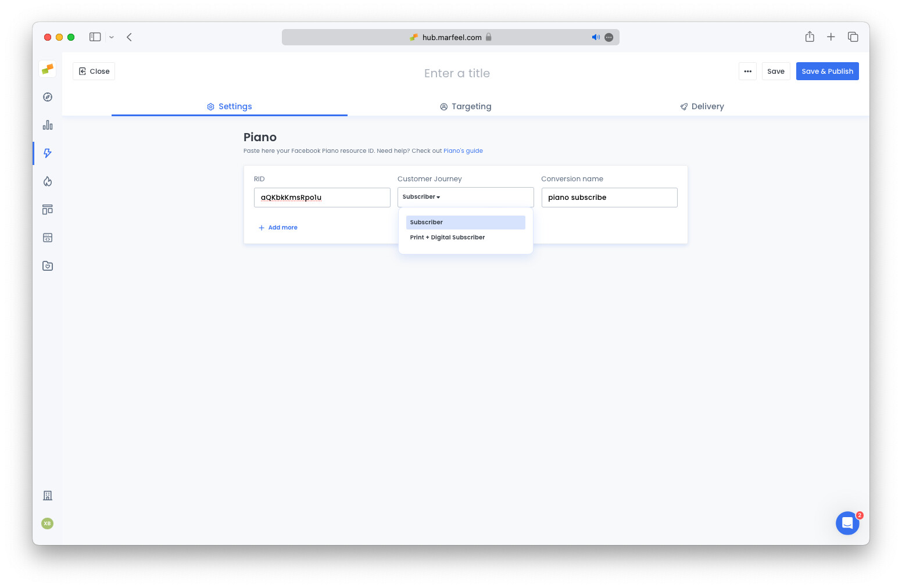Click the Save & Publish button

[x=827, y=71]
